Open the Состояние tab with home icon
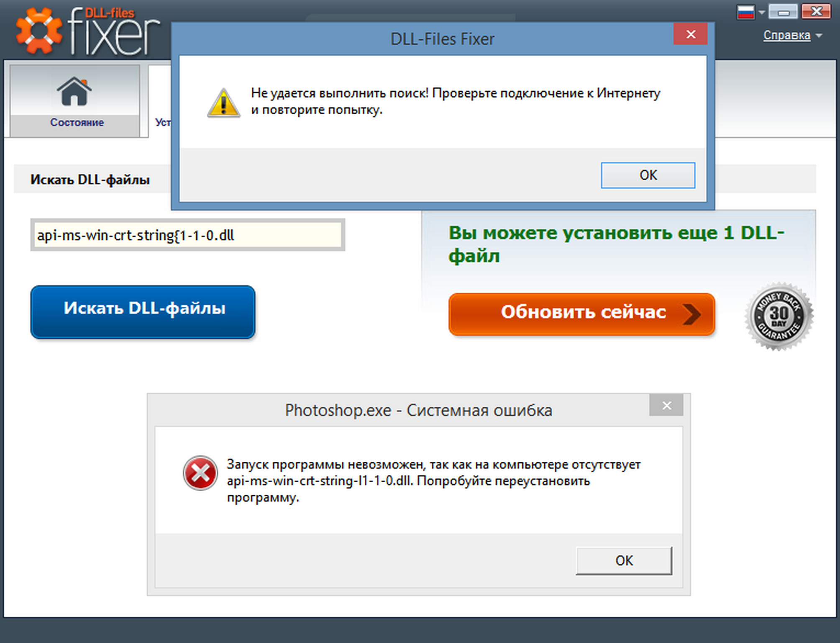Image resolution: width=840 pixels, height=643 pixels. (x=75, y=100)
